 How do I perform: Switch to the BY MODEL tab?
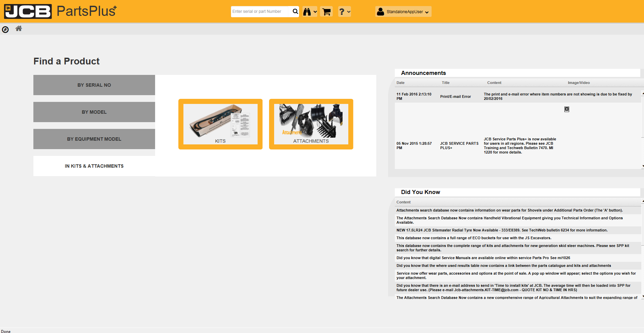tap(94, 112)
